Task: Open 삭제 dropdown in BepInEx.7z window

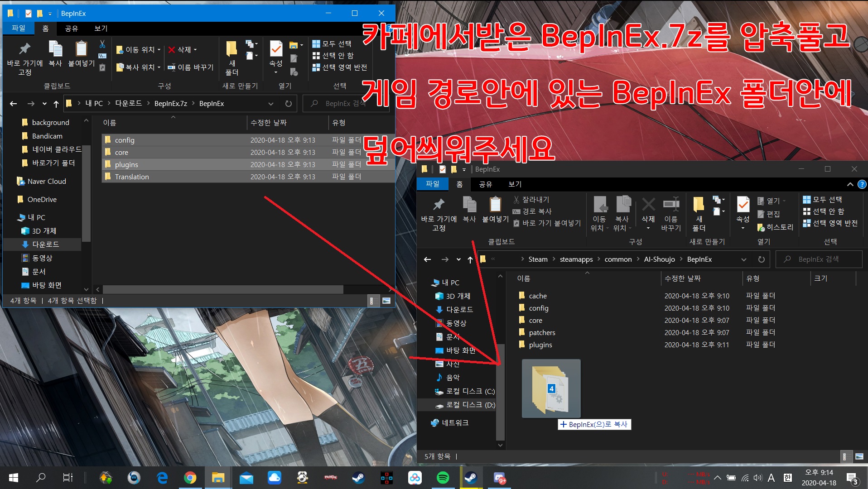Action: click(x=183, y=49)
